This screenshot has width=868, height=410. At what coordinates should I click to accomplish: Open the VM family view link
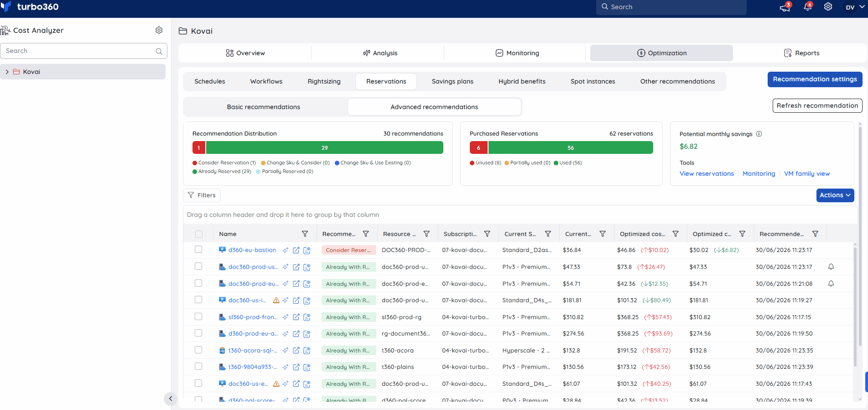tap(807, 174)
